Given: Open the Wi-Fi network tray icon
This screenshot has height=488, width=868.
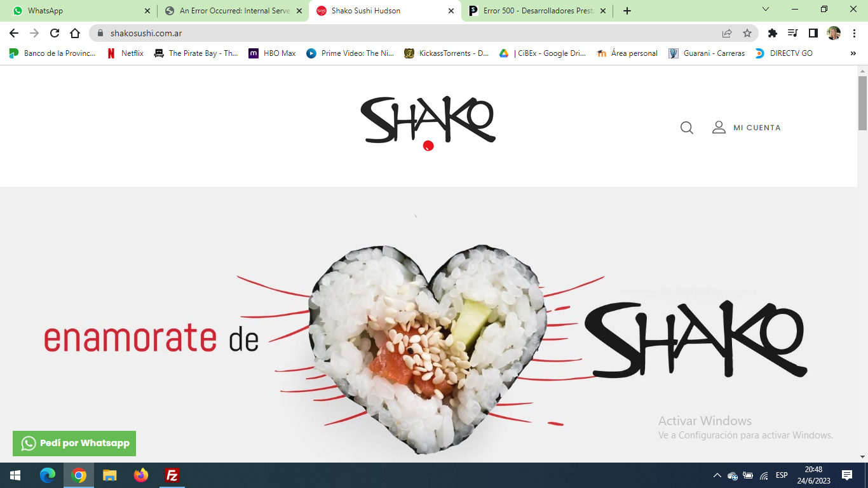Looking at the screenshot, I should 764,475.
